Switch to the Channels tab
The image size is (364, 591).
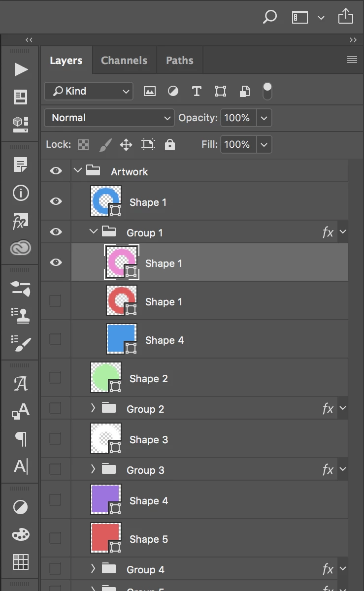(124, 61)
